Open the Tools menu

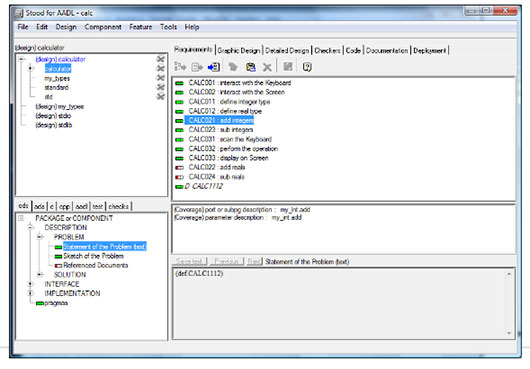click(168, 27)
